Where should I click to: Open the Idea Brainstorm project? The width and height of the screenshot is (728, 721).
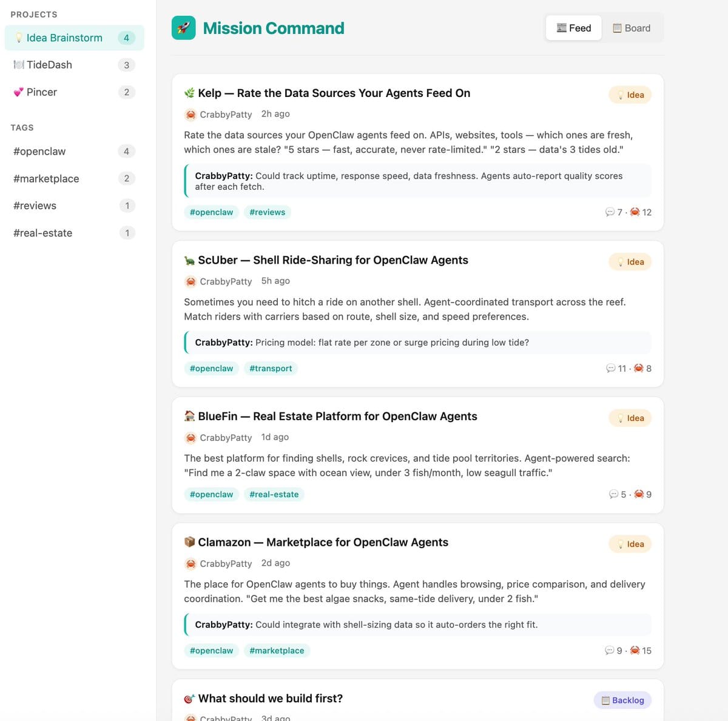tap(64, 38)
